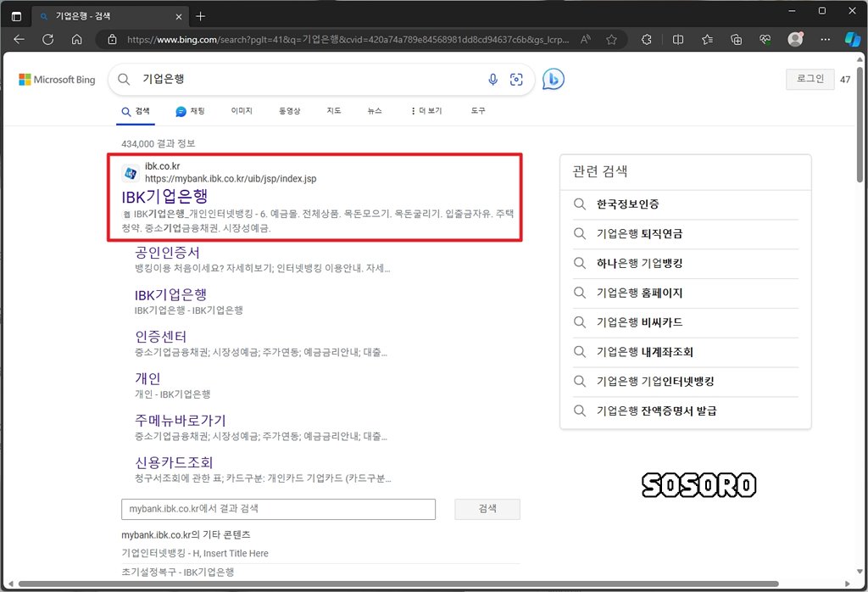Open Browser essentials heart icon
Image resolution: width=868 pixels, height=592 pixels.
point(765,39)
